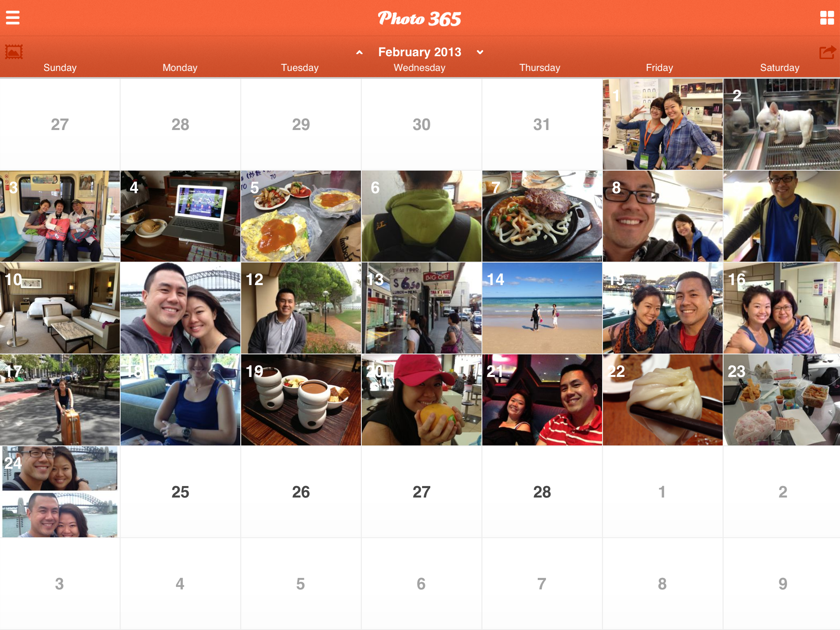Select empty day 25
Viewport: 840px width, 630px height.
coord(180,492)
